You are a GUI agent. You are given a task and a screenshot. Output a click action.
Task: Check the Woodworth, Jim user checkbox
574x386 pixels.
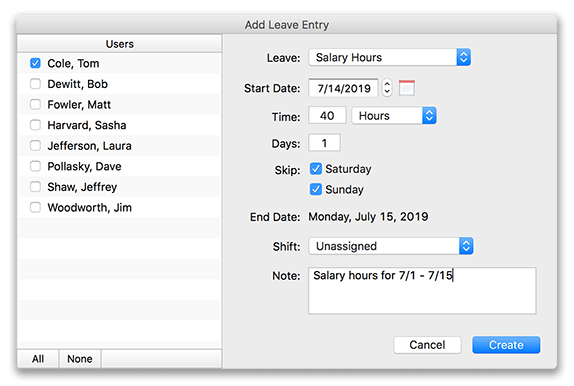click(35, 207)
